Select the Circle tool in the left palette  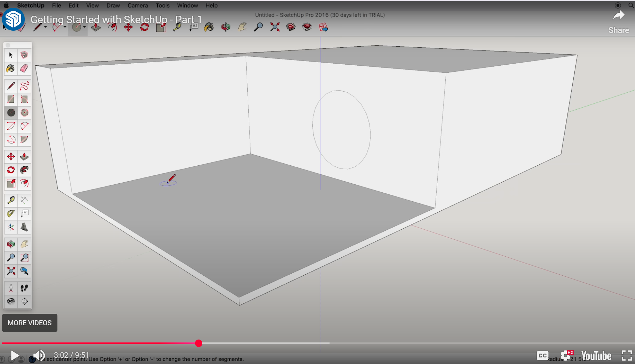coord(11,113)
